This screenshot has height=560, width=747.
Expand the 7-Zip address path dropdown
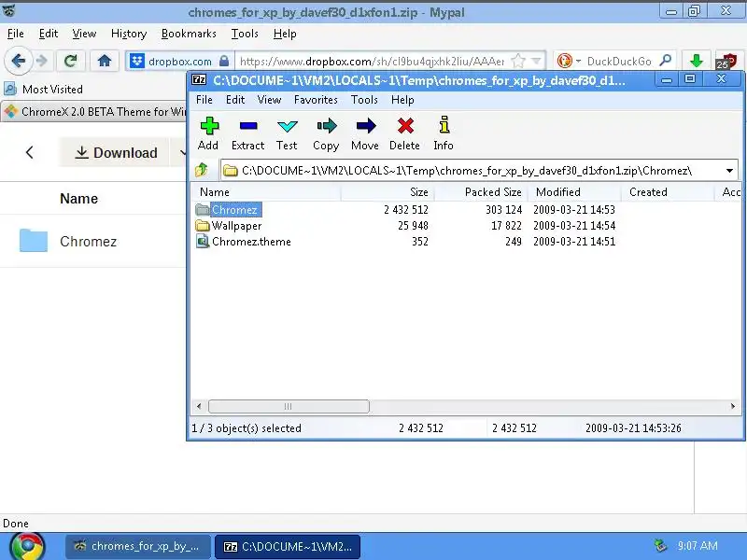tap(729, 171)
